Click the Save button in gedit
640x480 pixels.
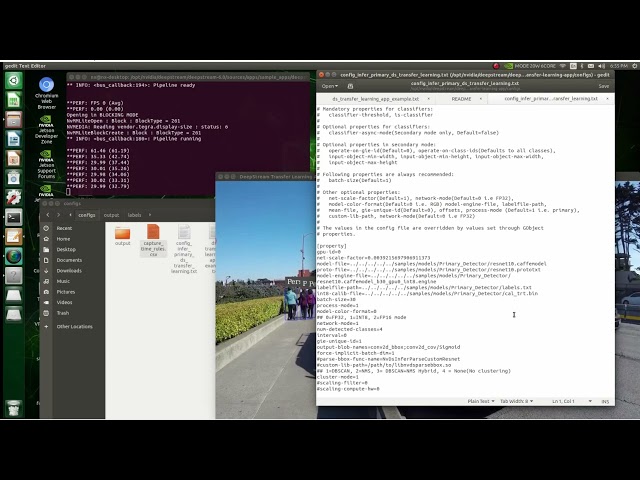pos(604,86)
